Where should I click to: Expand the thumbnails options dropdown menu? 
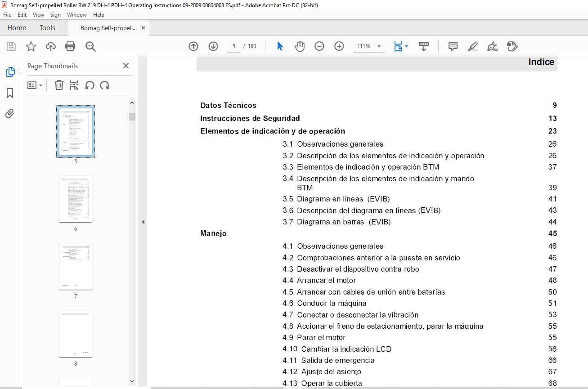point(35,85)
